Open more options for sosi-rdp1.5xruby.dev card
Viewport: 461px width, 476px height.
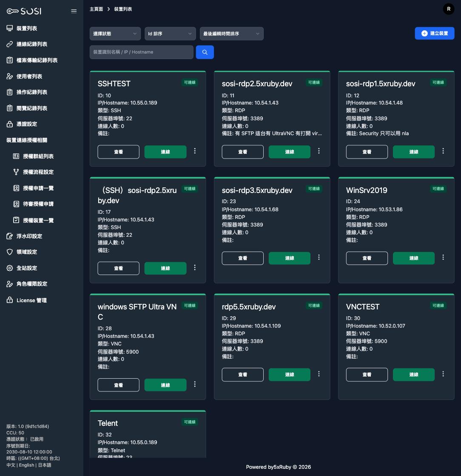click(x=443, y=151)
